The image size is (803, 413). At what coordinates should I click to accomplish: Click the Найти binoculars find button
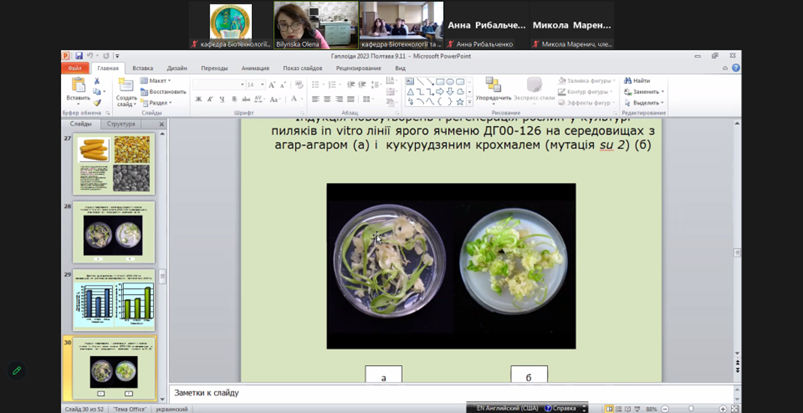point(637,80)
